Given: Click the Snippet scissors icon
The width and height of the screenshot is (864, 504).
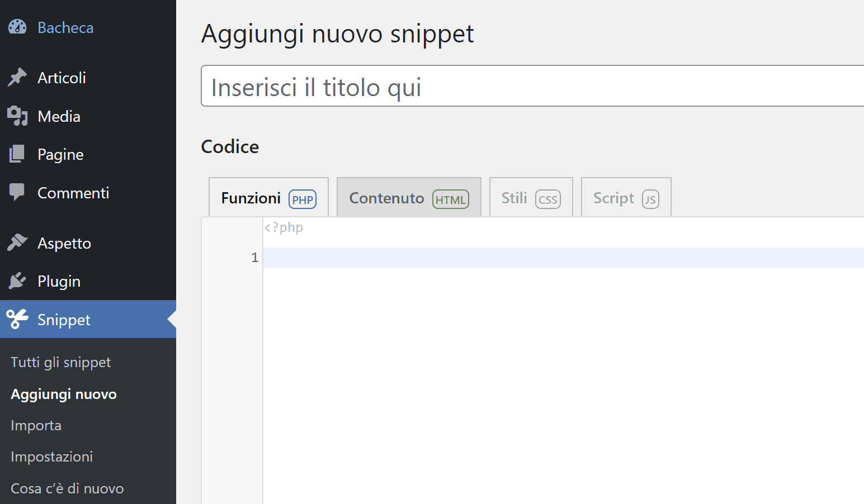Looking at the screenshot, I should (17, 319).
